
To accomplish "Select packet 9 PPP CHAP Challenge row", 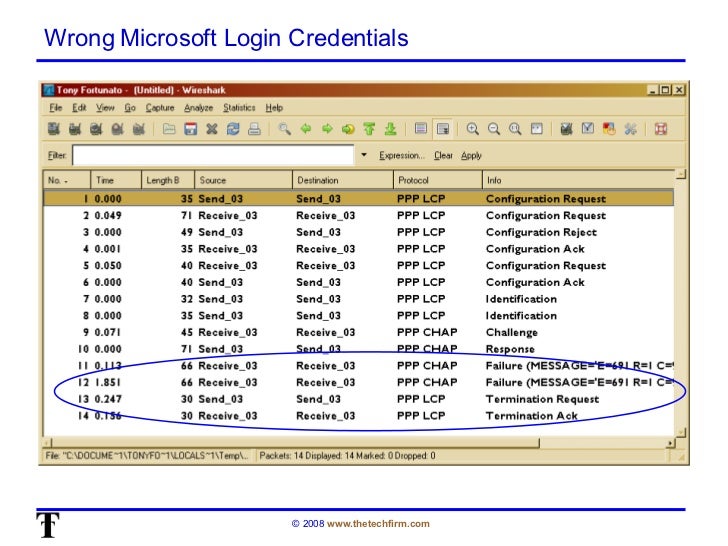I will coord(358,332).
